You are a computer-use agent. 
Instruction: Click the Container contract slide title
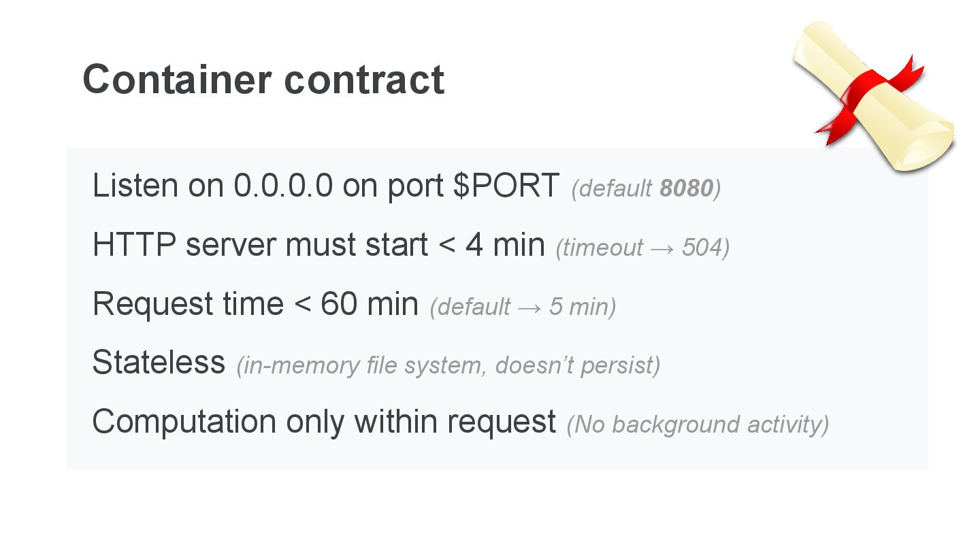263,79
